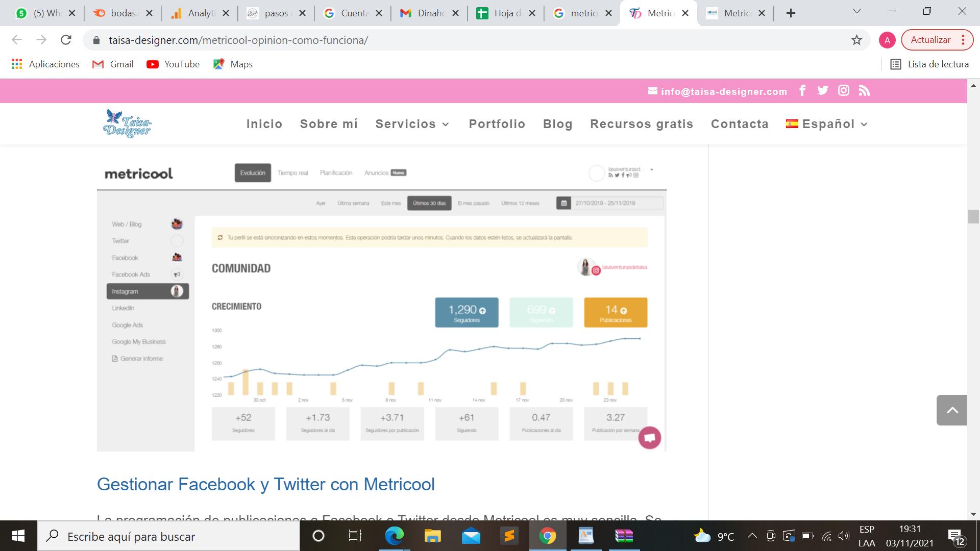Image resolution: width=980 pixels, height=551 pixels.
Task: Launch Microsoft Edge from taskbar
Action: click(394, 536)
